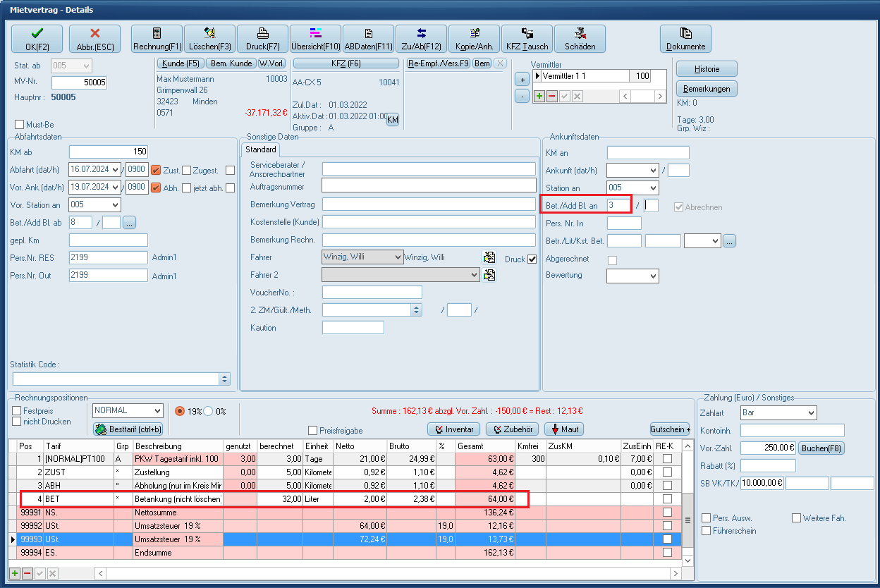Click the Historie button
The width and height of the screenshot is (880, 588).
[707, 68]
